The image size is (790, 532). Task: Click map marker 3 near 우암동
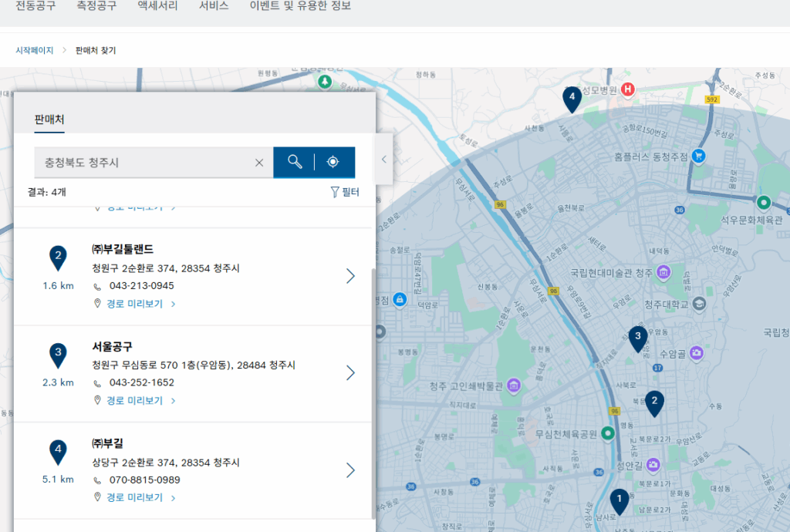tap(638, 338)
